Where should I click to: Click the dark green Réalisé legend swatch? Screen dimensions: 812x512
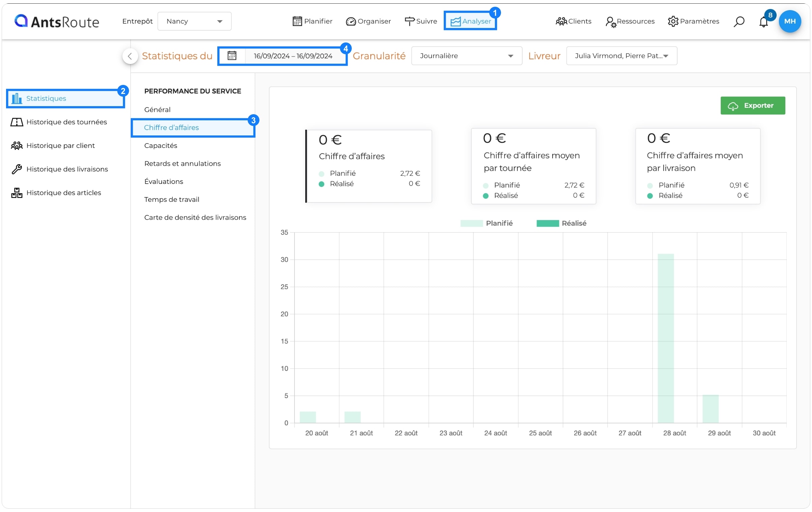[x=547, y=223]
